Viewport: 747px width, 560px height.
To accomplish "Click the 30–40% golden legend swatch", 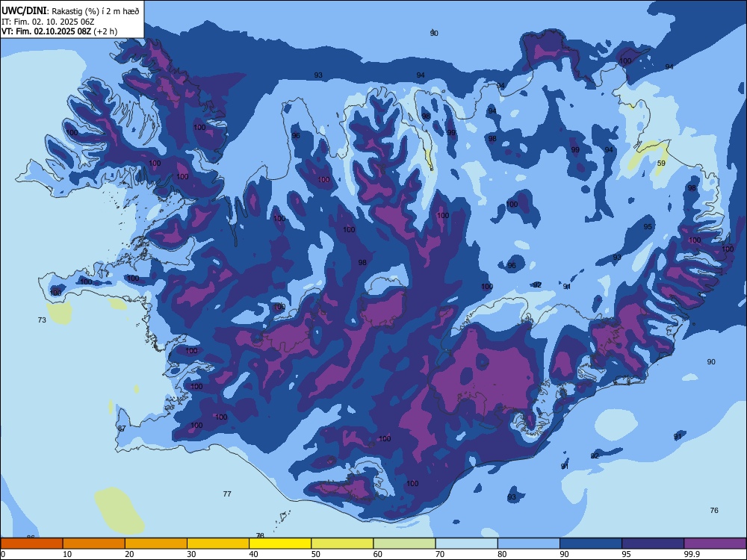I will [x=218, y=544].
